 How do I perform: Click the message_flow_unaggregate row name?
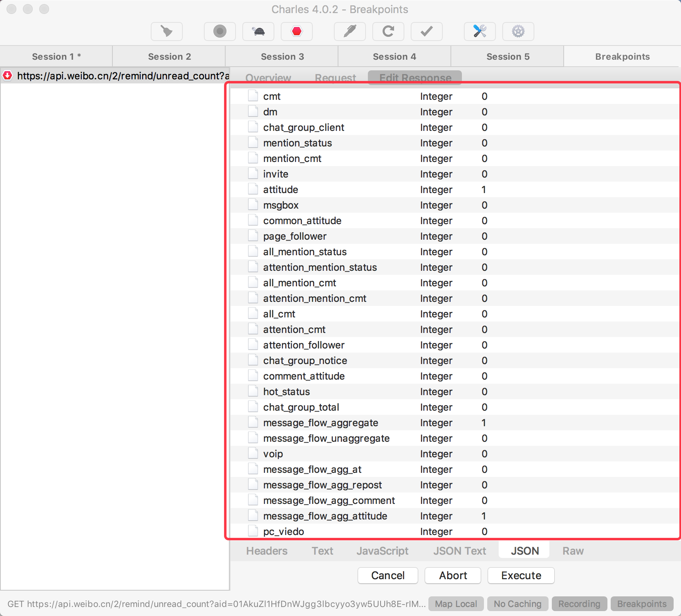click(326, 438)
